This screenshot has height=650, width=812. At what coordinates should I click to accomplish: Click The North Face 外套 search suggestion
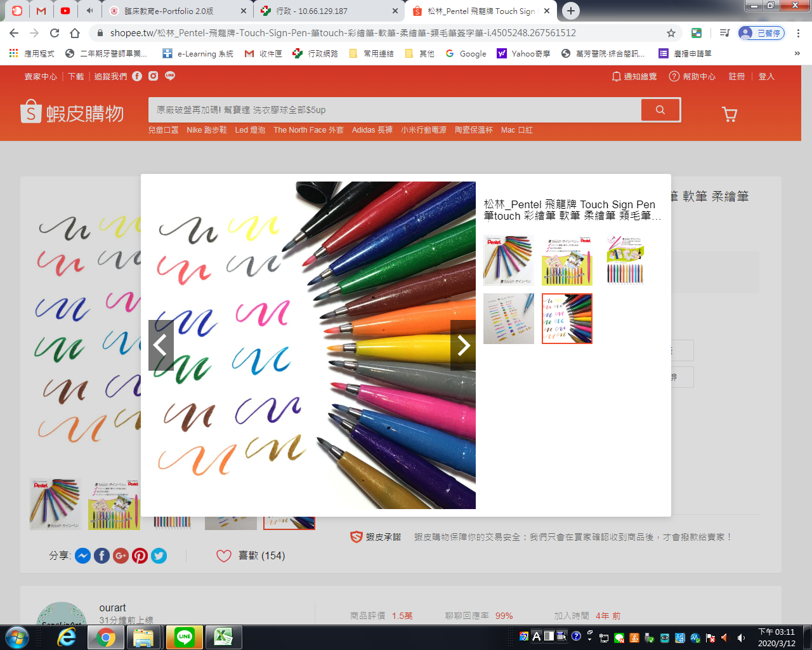[308, 129]
